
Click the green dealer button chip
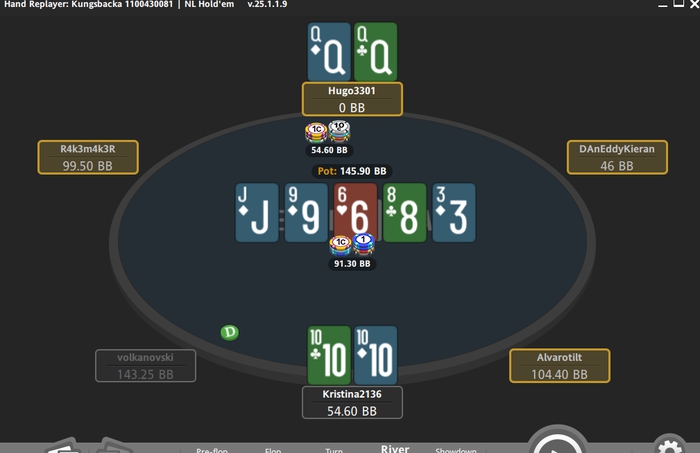point(229,332)
